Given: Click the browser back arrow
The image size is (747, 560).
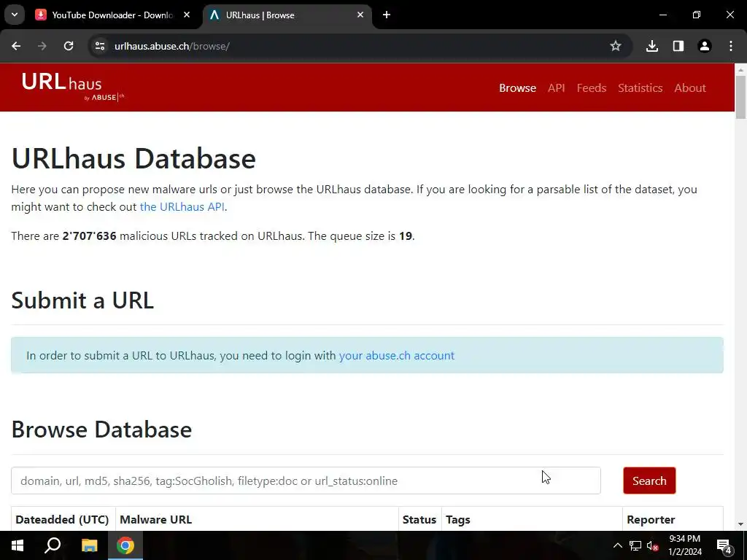Looking at the screenshot, I should coord(16,46).
